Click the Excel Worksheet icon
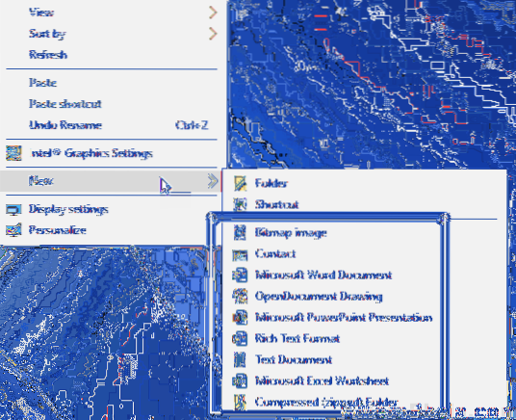The image size is (516, 420). click(240, 381)
